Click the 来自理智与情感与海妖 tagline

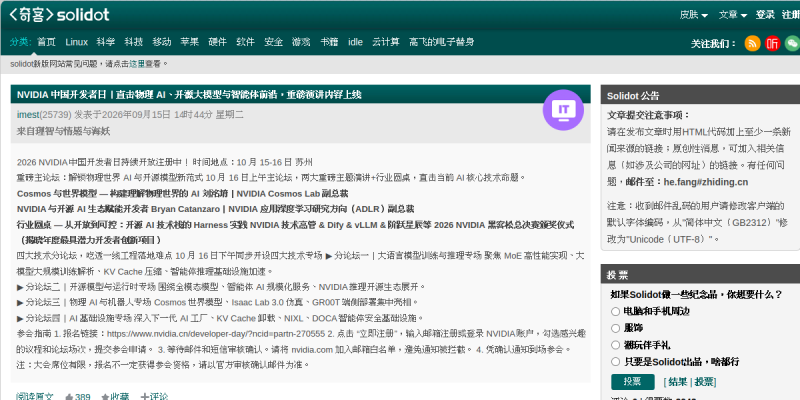[63, 131]
